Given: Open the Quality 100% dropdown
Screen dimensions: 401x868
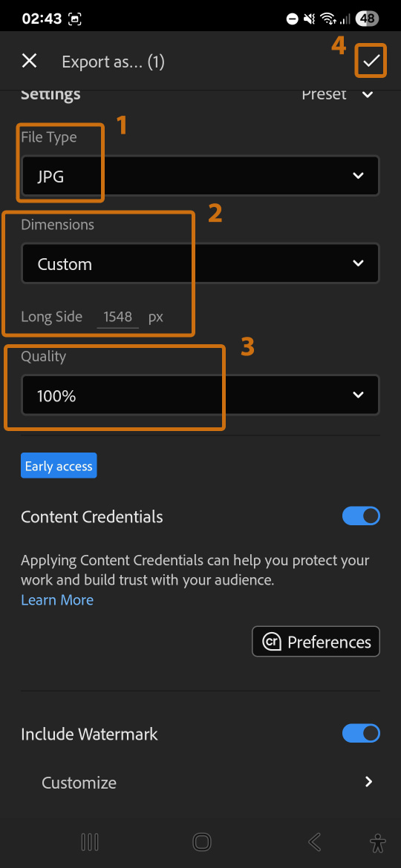Looking at the screenshot, I should (x=200, y=395).
